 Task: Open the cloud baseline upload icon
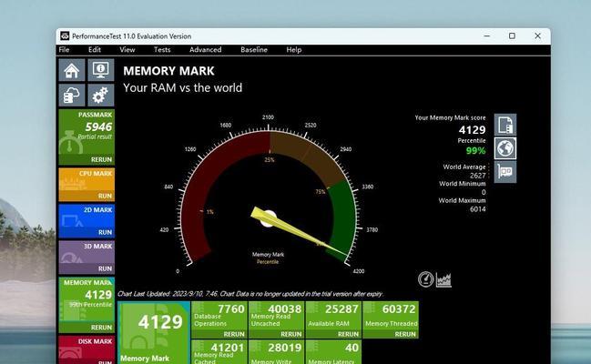tap(72, 95)
